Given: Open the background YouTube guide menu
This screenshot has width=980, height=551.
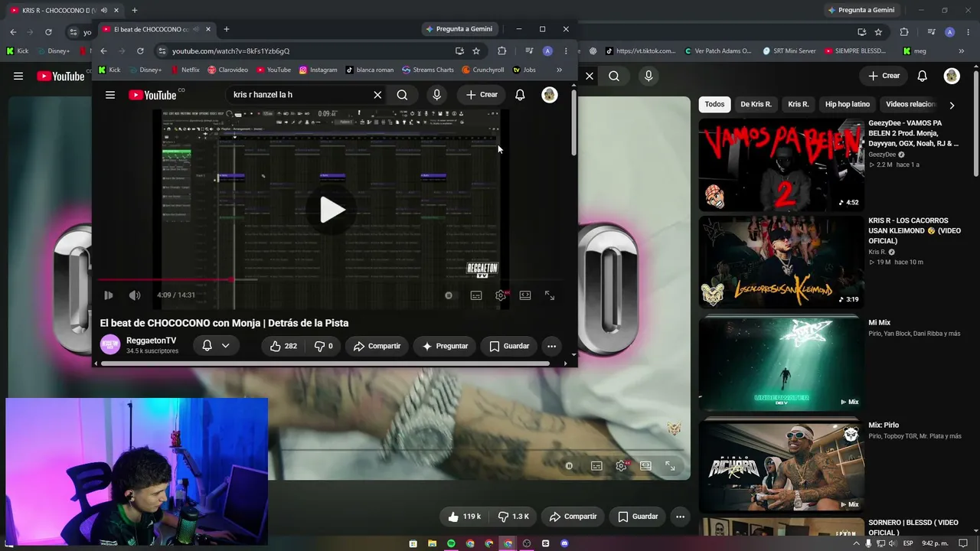Looking at the screenshot, I should (x=18, y=76).
